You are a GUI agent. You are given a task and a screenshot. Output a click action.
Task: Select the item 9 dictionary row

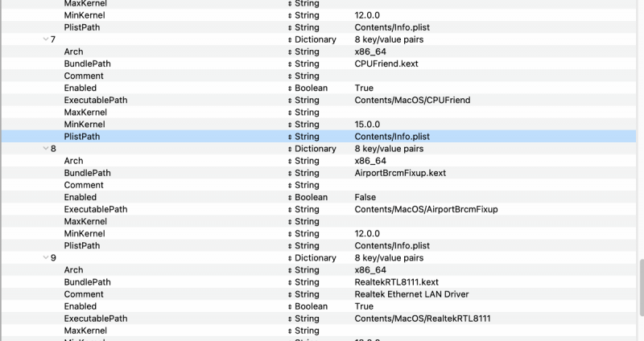(x=319, y=257)
